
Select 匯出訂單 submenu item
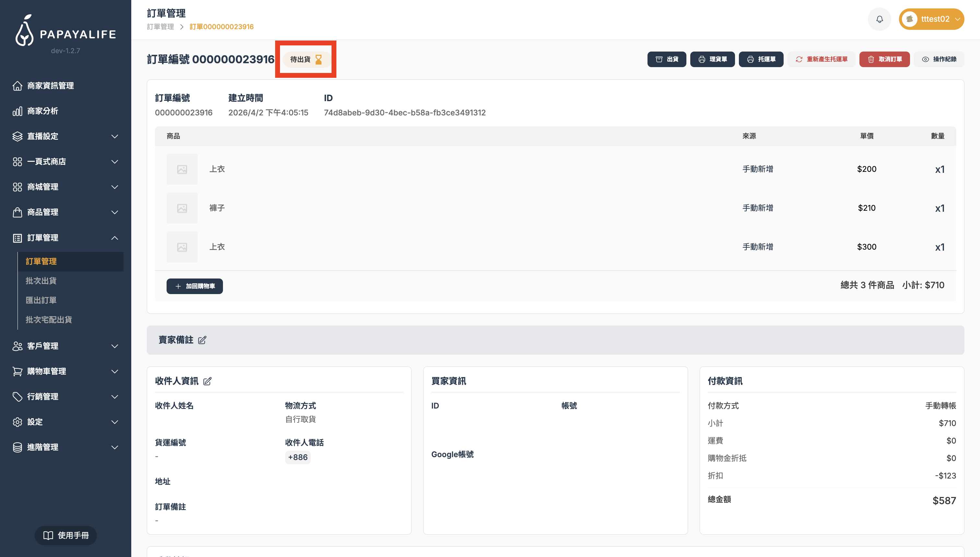(x=41, y=300)
